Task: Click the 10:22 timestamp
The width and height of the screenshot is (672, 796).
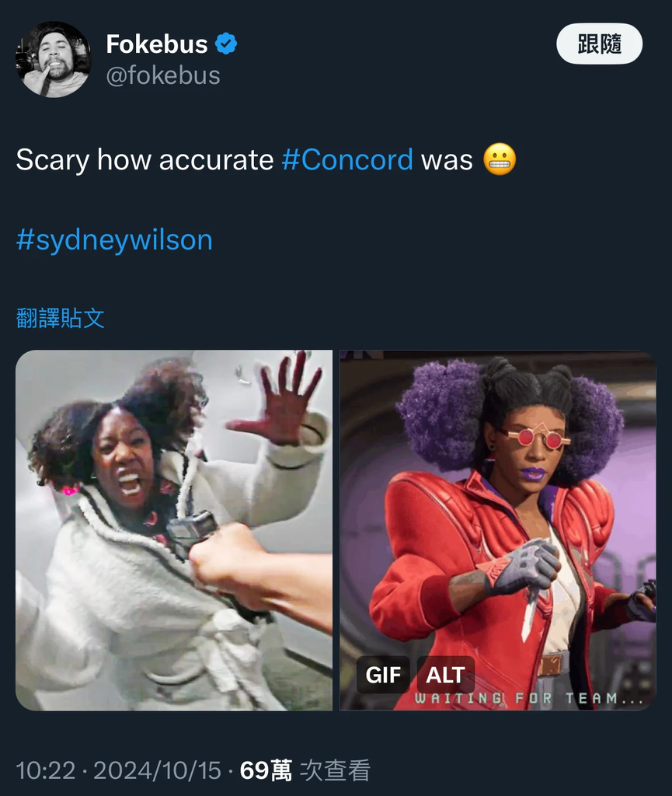Action: pos(46,770)
